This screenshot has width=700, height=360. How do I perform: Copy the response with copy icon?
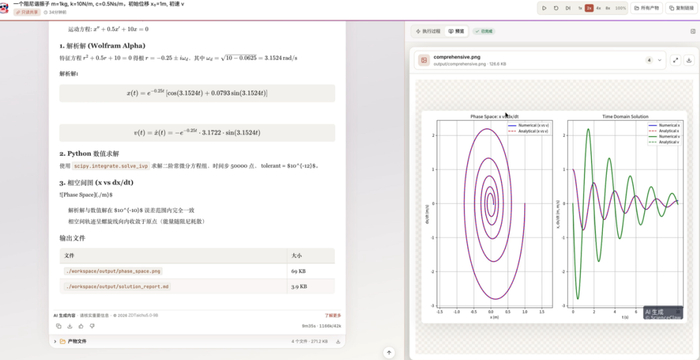pos(58,326)
